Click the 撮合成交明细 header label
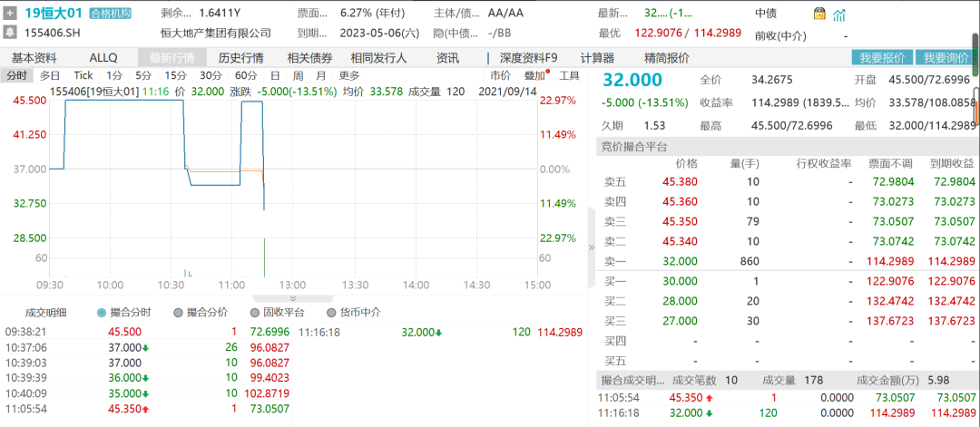 [x=633, y=380]
